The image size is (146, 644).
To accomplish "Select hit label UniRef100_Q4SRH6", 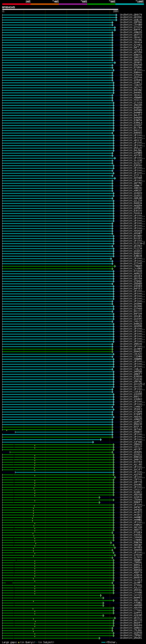I will click(x=131, y=304).
